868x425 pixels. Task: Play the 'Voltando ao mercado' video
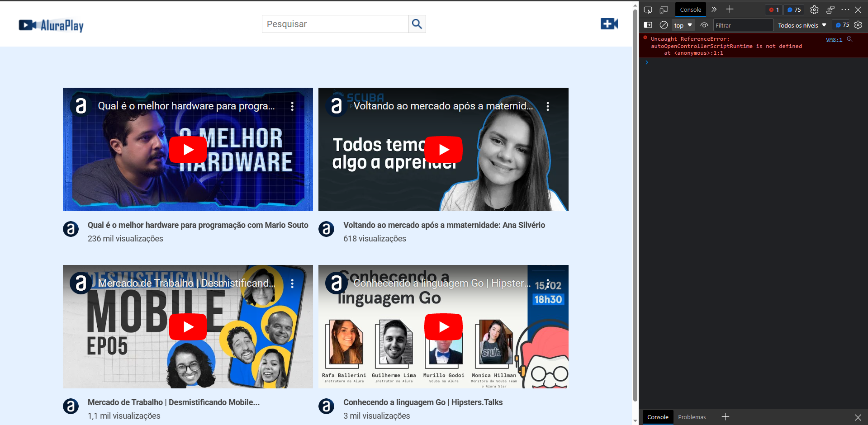tap(443, 149)
